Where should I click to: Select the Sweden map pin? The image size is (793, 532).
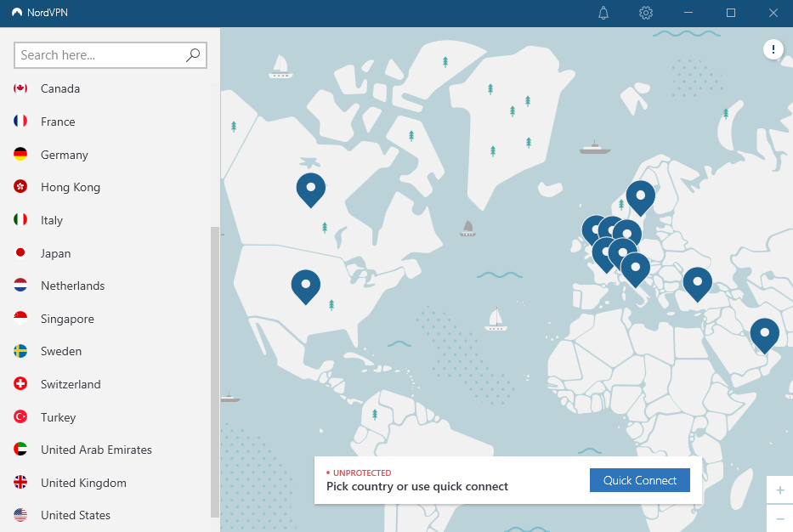click(x=640, y=197)
